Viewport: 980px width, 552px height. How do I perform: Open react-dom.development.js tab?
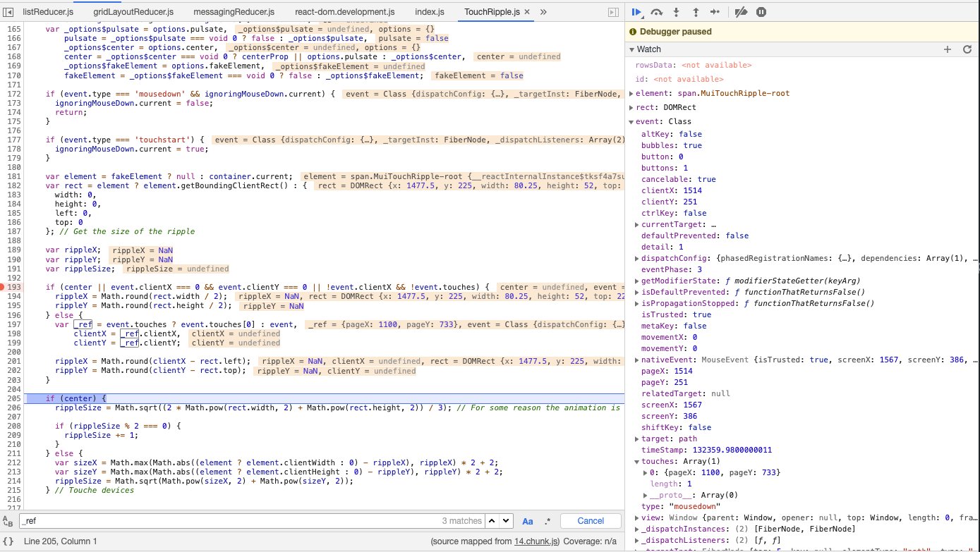[x=345, y=12]
